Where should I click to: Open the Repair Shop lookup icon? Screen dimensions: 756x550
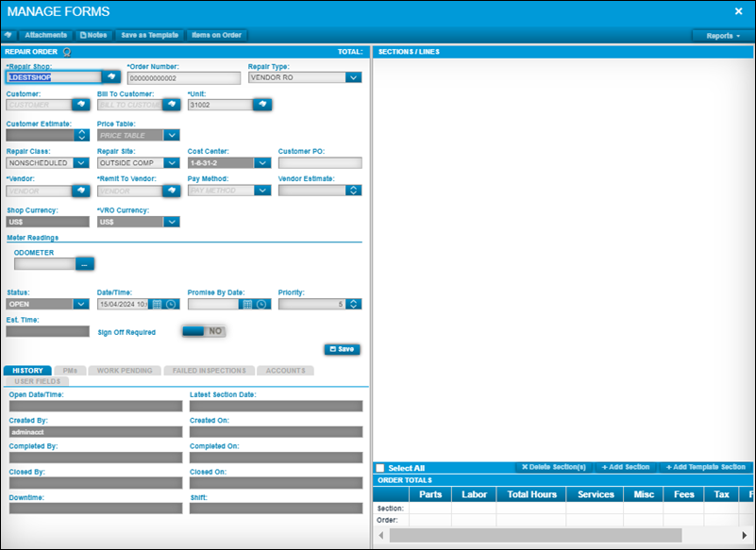click(111, 76)
